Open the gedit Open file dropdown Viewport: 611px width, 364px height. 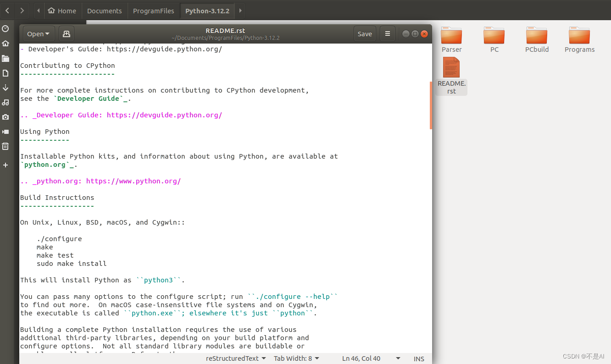[x=39, y=34]
